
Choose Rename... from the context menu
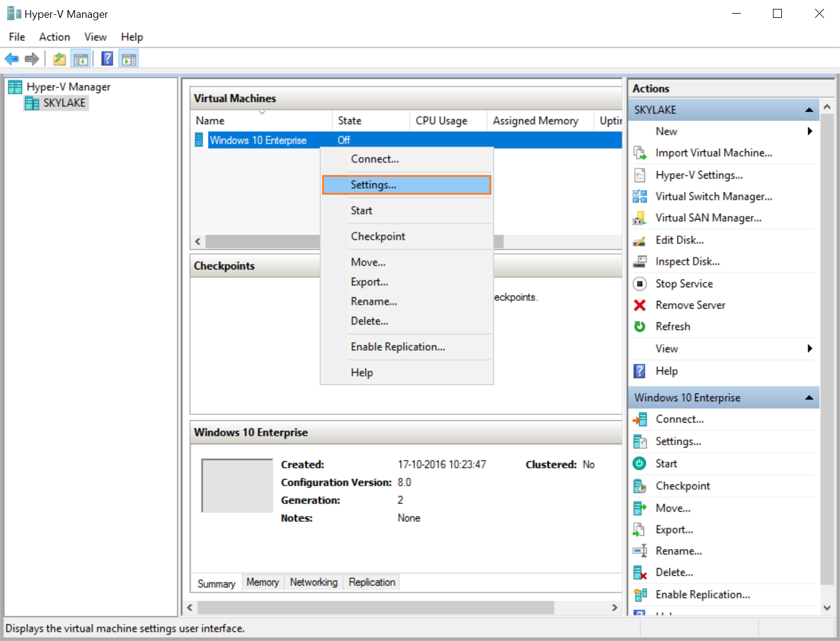click(406, 302)
